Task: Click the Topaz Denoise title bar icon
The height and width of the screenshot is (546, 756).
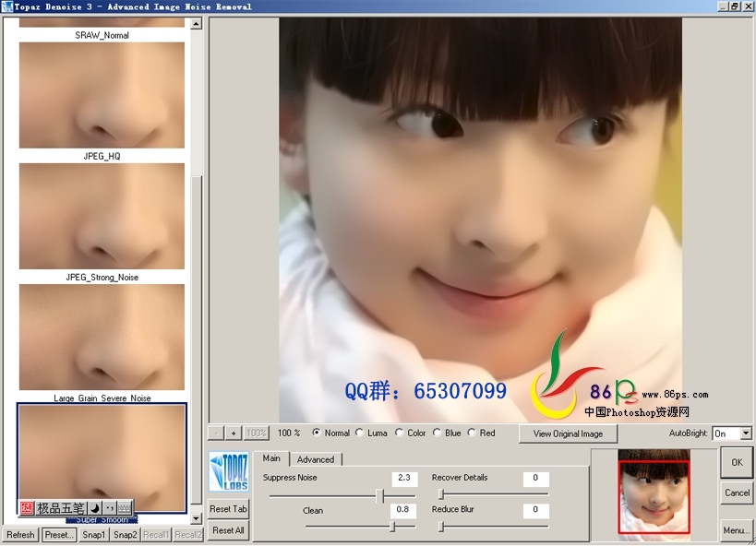Action: point(6,6)
